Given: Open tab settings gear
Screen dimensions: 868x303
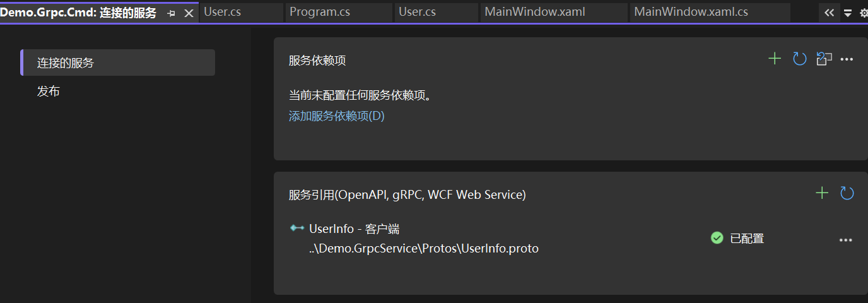Looking at the screenshot, I should pyautogui.click(x=864, y=13).
